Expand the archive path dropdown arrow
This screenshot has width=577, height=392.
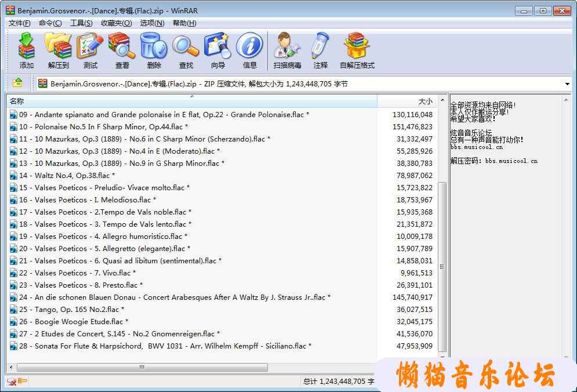(567, 84)
